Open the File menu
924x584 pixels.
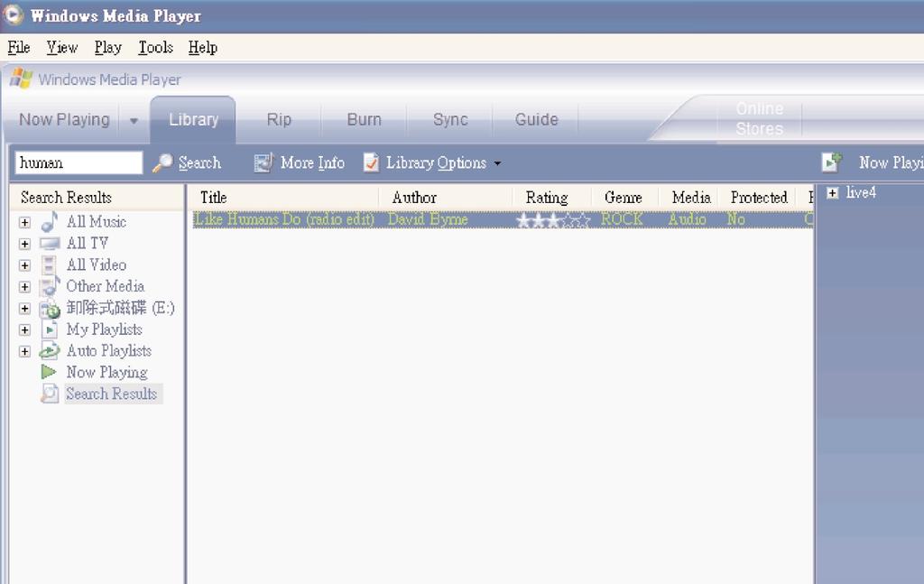coord(19,47)
